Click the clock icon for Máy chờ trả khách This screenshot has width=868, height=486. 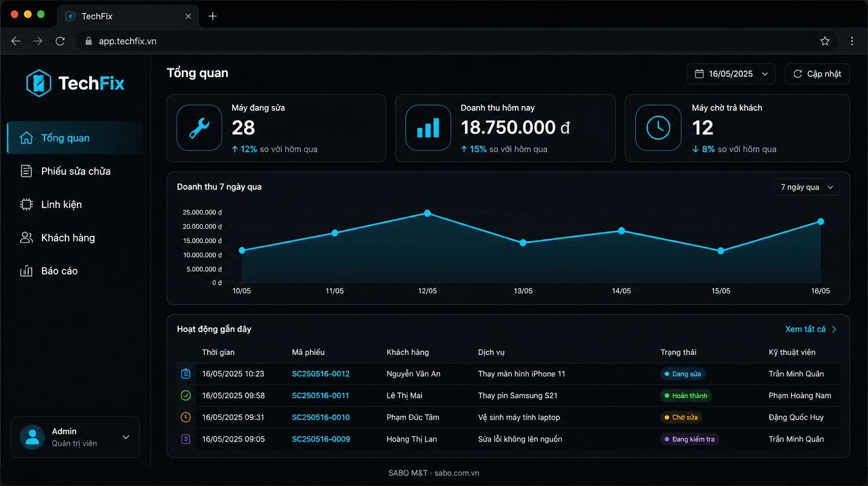pos(658,128)
